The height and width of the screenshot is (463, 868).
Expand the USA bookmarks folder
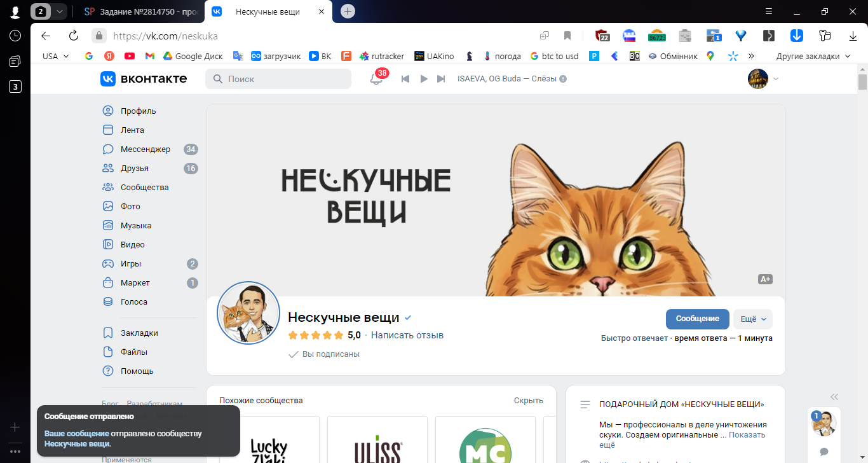(x=56, y=56)
